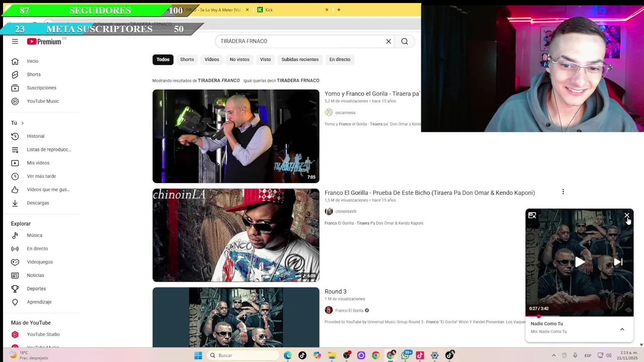Clear the search box text
The height and width of the screenshot is (362, 644).
click(x=388, y=41)
